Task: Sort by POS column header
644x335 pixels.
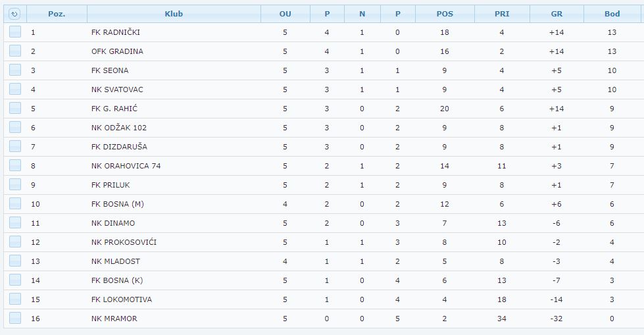Action: (445, 14)
